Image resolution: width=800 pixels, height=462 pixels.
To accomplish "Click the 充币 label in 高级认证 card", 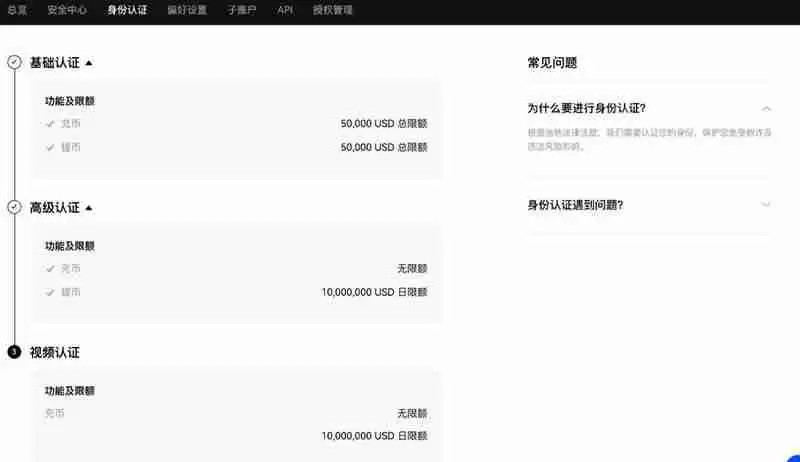I will coord(70,268).
